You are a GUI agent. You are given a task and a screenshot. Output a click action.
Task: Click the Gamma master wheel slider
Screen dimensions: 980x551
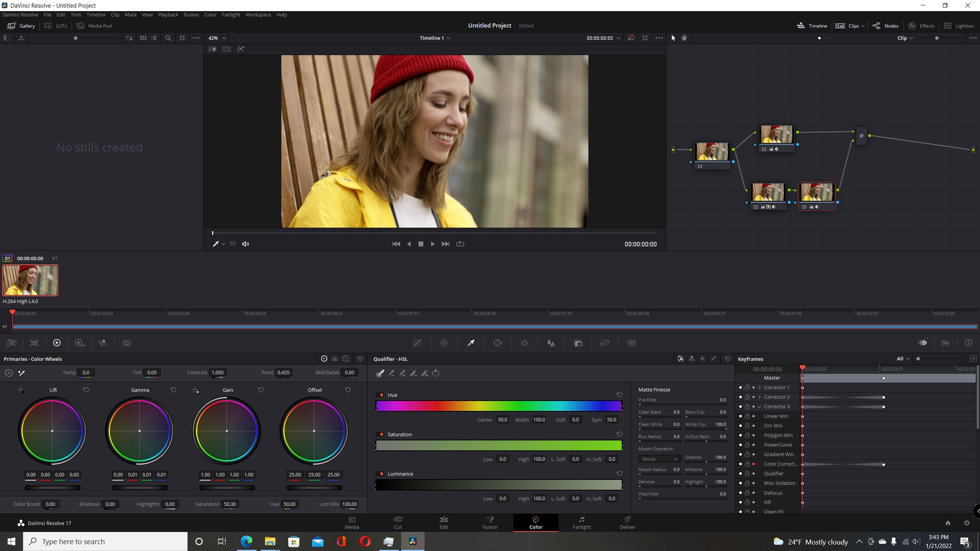(140, 488)
